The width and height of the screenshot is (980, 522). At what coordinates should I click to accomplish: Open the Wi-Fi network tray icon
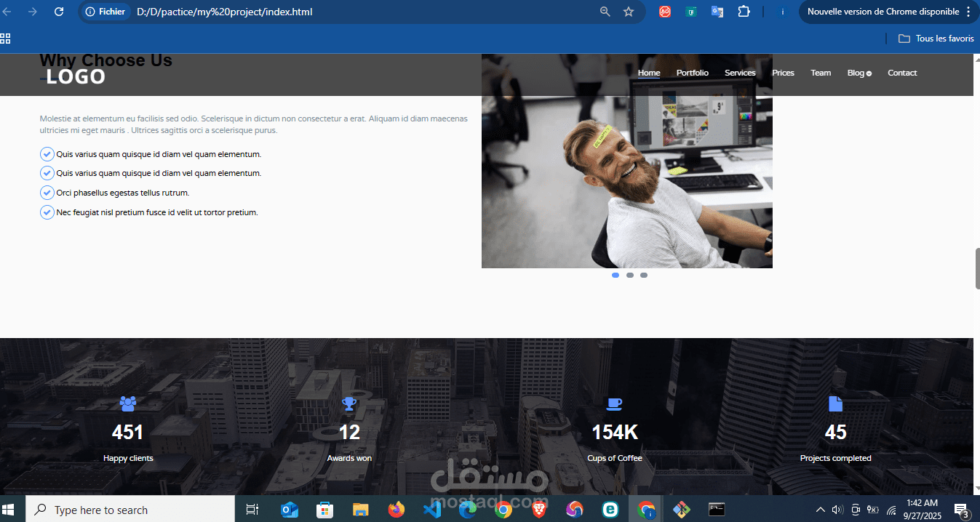(x=891, y=510)
